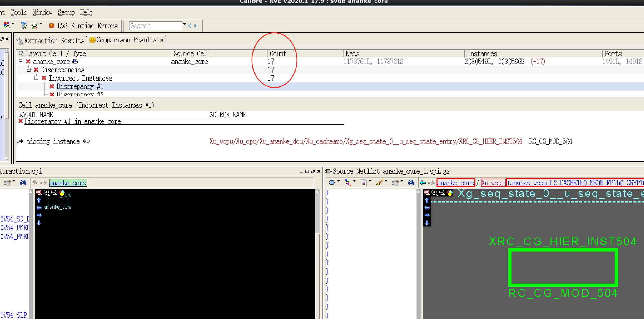Collapse the ananke_core tree row

pyautogui.click(x=21, y=62)
